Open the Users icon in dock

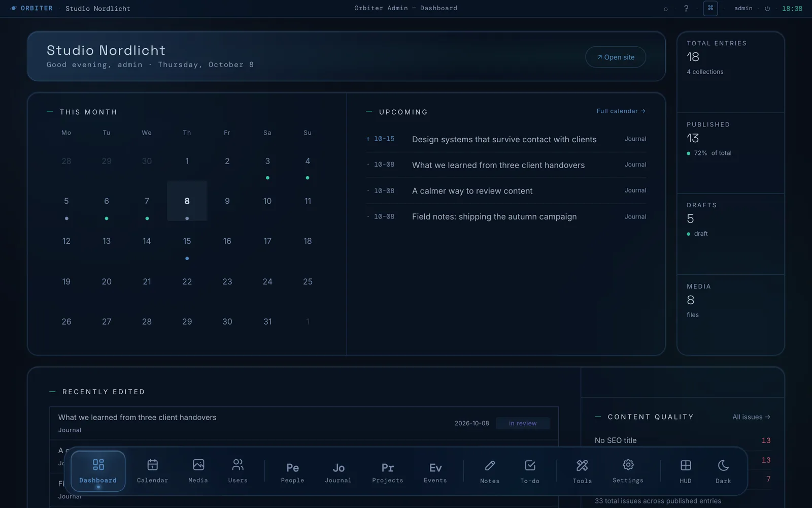[238, 471]
